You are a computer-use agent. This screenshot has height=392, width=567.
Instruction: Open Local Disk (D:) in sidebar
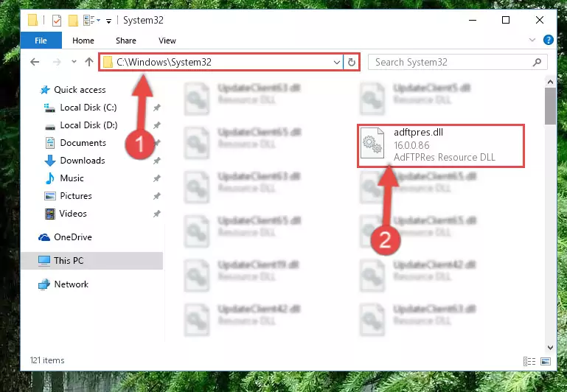point(88,125)
